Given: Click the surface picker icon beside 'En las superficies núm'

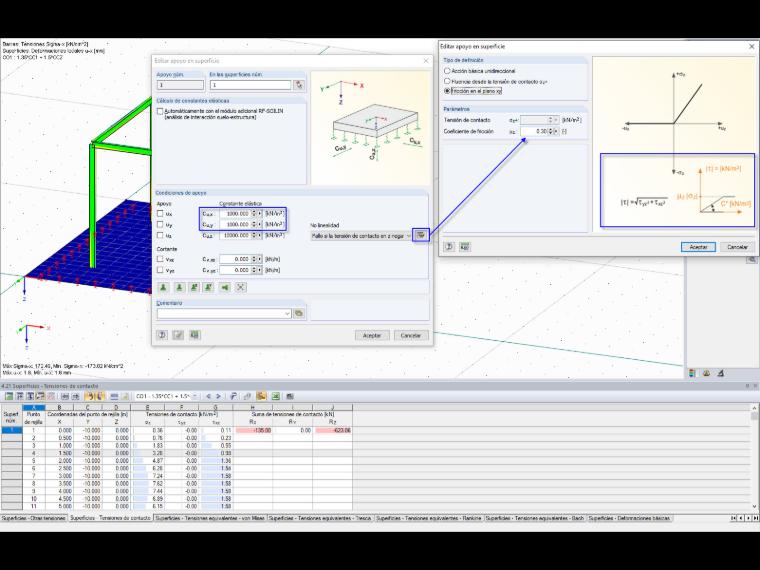Looking at the screenshot, I should point(299,85).
